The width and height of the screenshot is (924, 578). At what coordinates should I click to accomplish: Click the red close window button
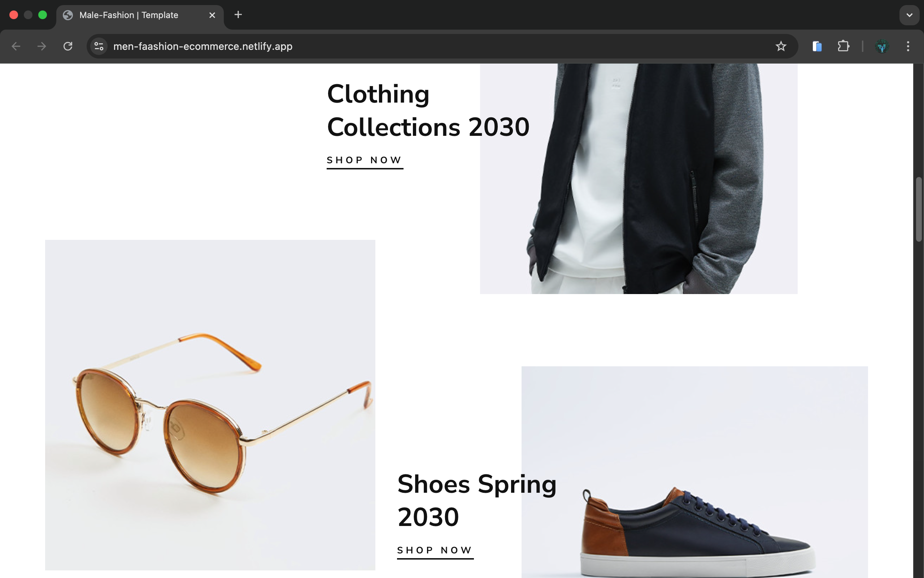click(x=14, y=15)
